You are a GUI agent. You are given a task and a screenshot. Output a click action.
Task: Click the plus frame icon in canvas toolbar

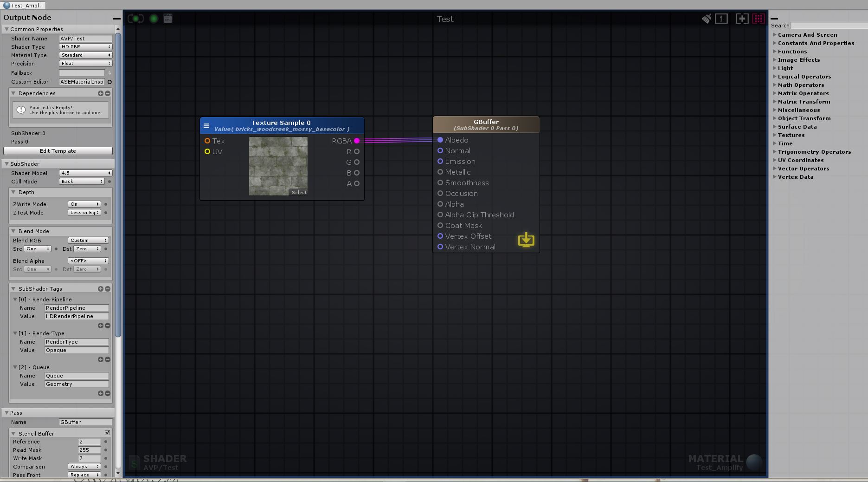(x=742, y=19)
